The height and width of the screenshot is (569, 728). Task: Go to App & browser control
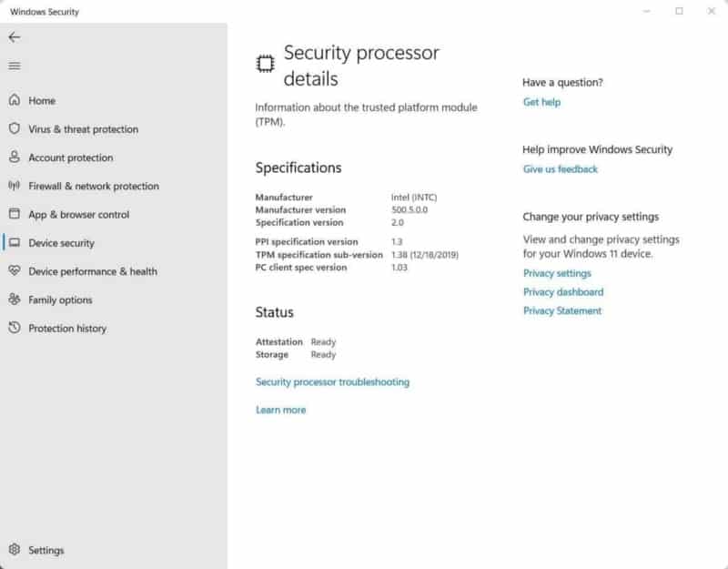pos(84,214)
